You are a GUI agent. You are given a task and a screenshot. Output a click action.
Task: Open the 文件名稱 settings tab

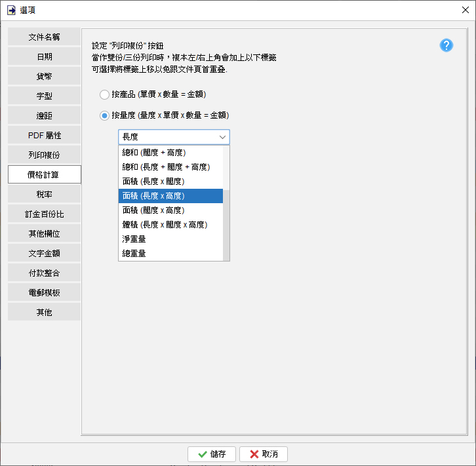coord(45,37)
